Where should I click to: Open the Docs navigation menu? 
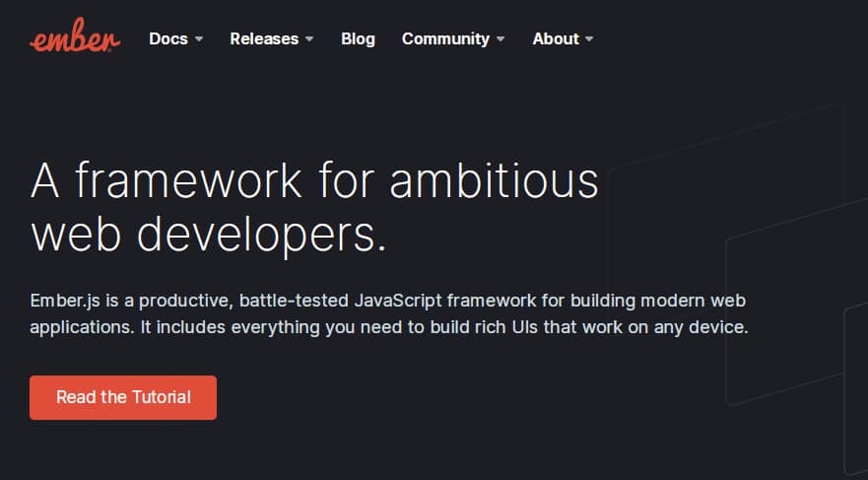[x=167, y=39]
